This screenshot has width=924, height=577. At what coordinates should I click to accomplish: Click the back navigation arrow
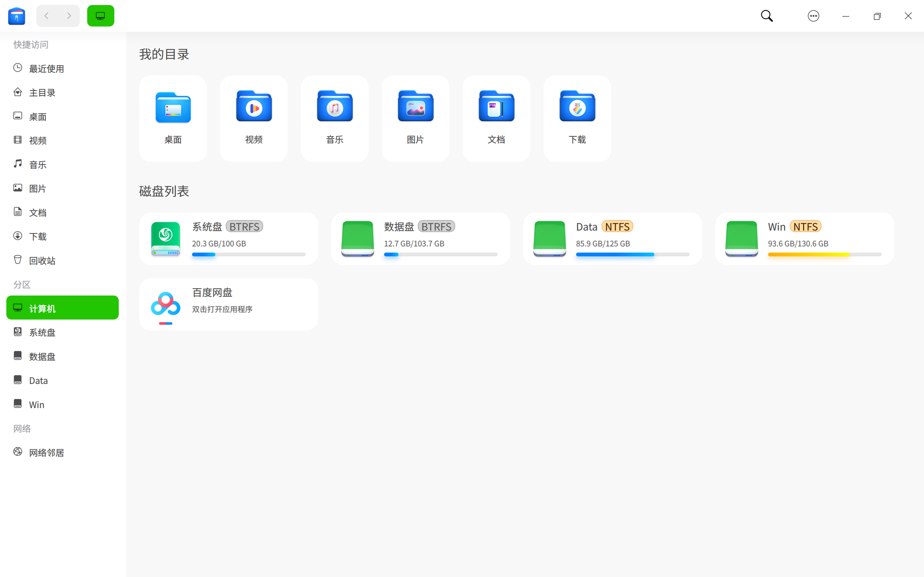point(46,16)
